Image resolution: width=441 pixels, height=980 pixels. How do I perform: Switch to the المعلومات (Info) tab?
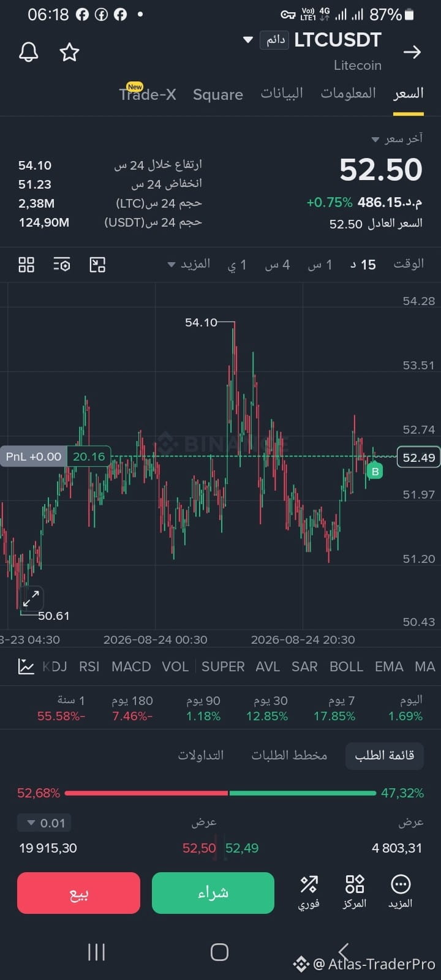(349, 93)
